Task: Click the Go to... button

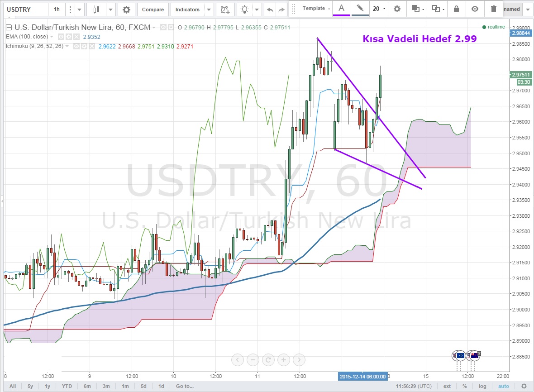Action: coord(185,386)
